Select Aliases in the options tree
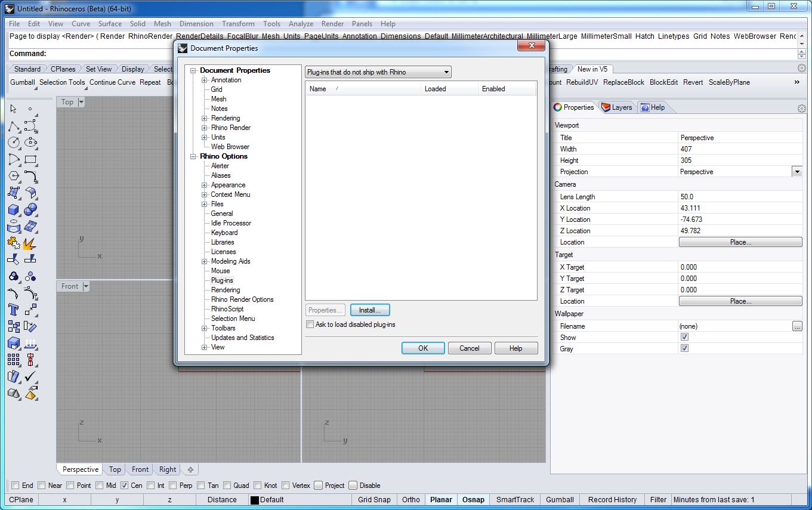812x510 pixels. pos(221,175)
